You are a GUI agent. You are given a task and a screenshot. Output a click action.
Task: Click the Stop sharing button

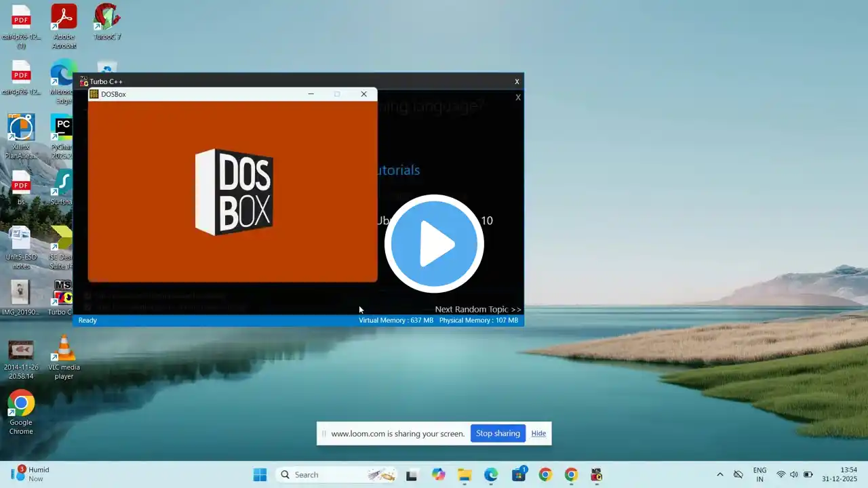498,434
